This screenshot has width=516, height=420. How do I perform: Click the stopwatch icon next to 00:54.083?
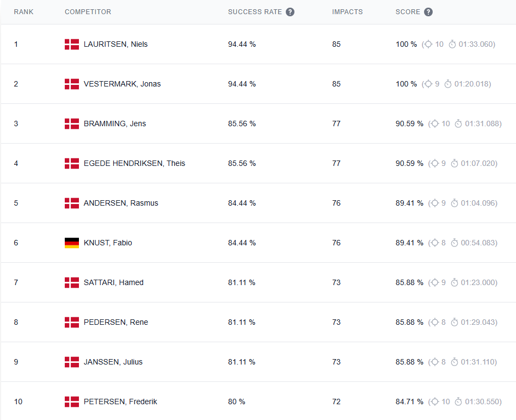coord(454,243)
